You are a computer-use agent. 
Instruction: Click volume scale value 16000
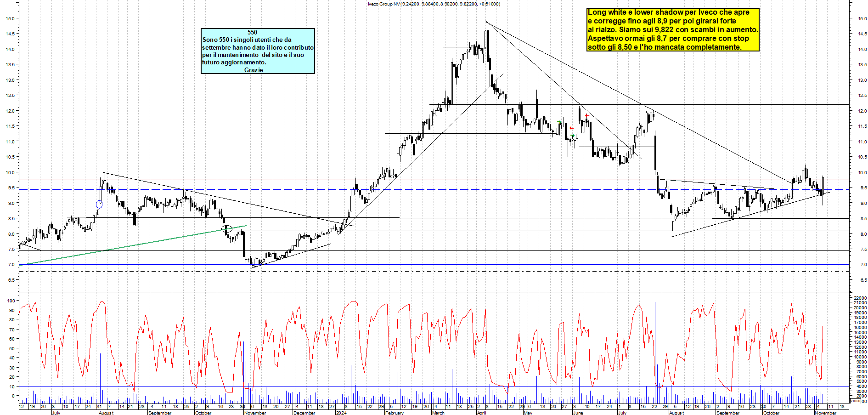pyautogui.click(x=860, y=328)
